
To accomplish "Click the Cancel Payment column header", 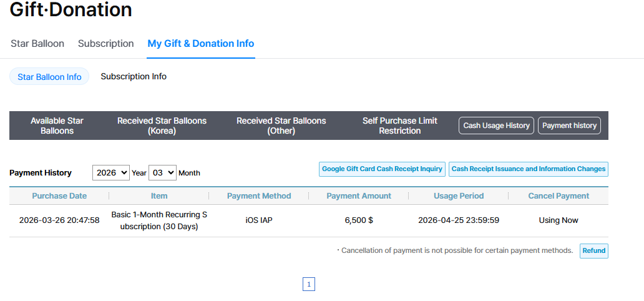I will pos(559,196).
